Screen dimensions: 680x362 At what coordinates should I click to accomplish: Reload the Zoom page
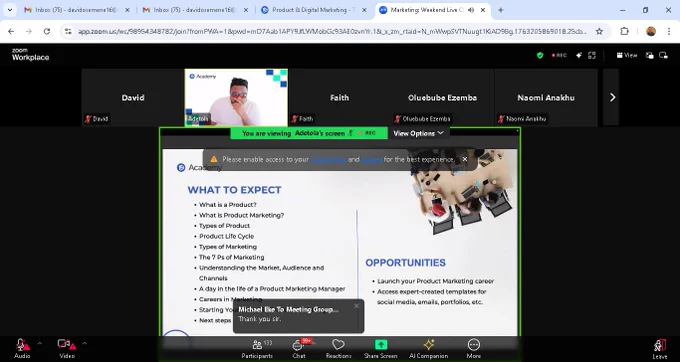(x=47, y=31)
